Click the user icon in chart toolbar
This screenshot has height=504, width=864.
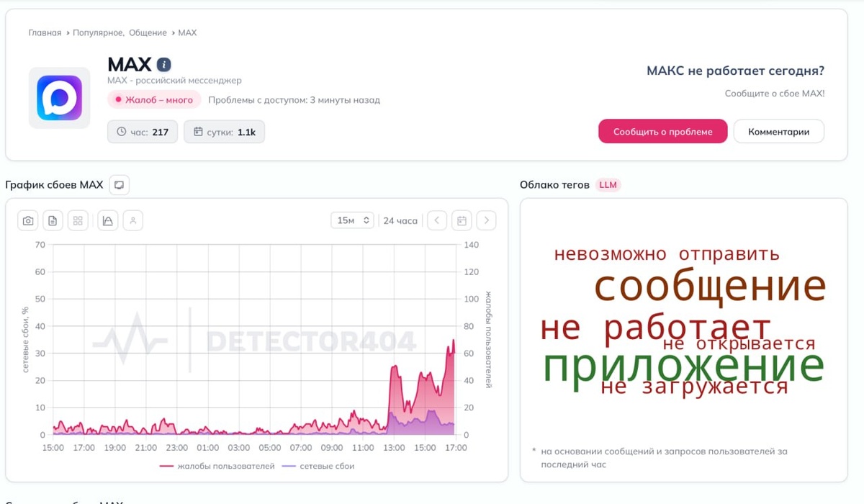coord(132,221)
